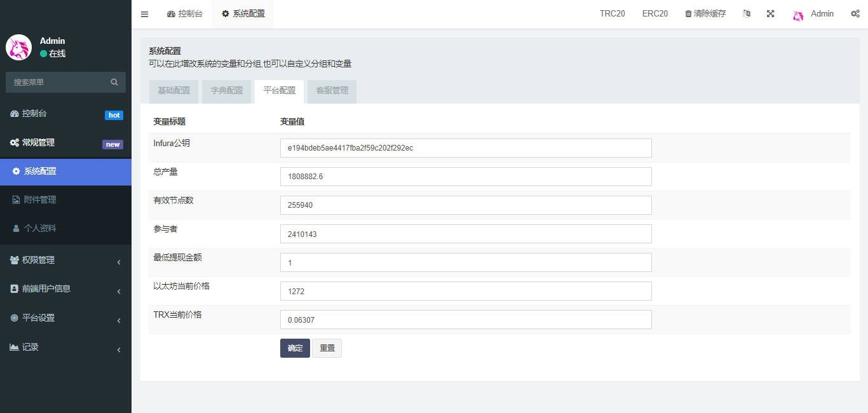Viewport: 868px width, 413px height.
Task: Expand the 平台设置 sidebar menu
Action: pos(65,318)
